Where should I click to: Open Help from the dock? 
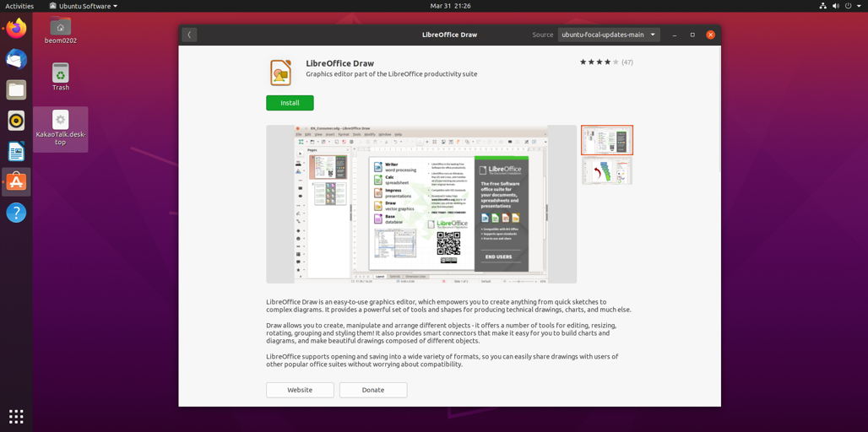pyautogui.click(x=16, y=213)
